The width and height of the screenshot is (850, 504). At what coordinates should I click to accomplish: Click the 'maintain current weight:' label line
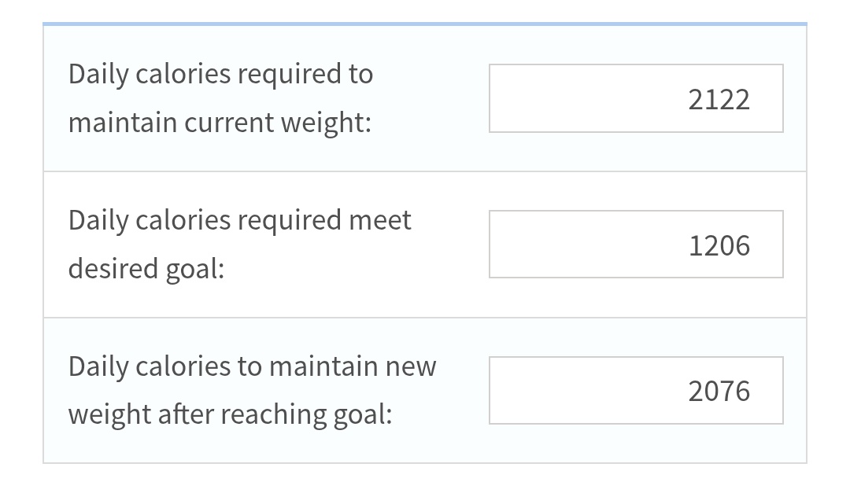(220, 123)
